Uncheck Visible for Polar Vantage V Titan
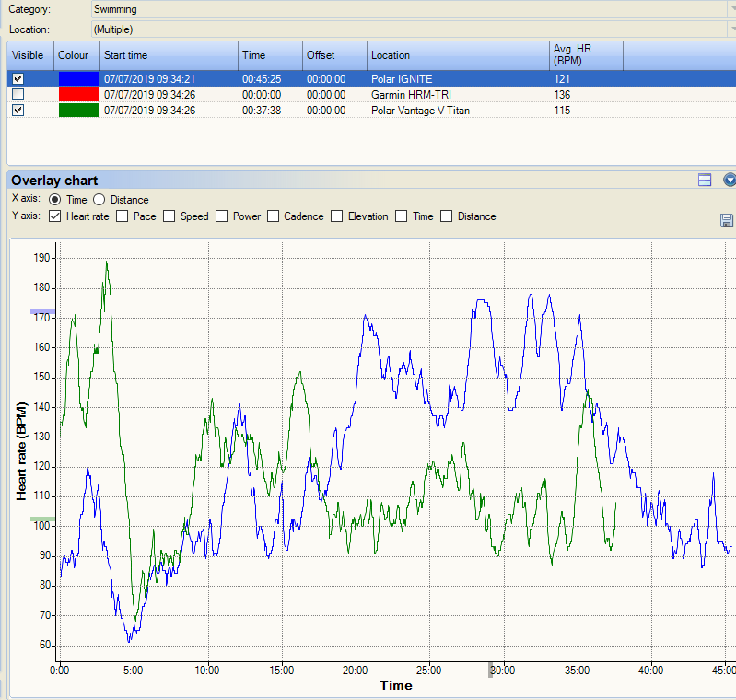This screenshot has width=736, height=700. coord(18,111)
